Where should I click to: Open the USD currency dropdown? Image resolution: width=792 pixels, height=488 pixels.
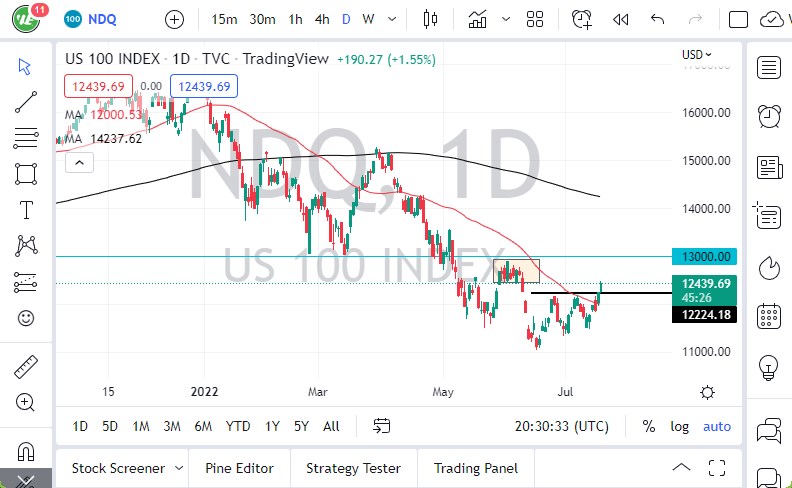[x=697, y=55]
